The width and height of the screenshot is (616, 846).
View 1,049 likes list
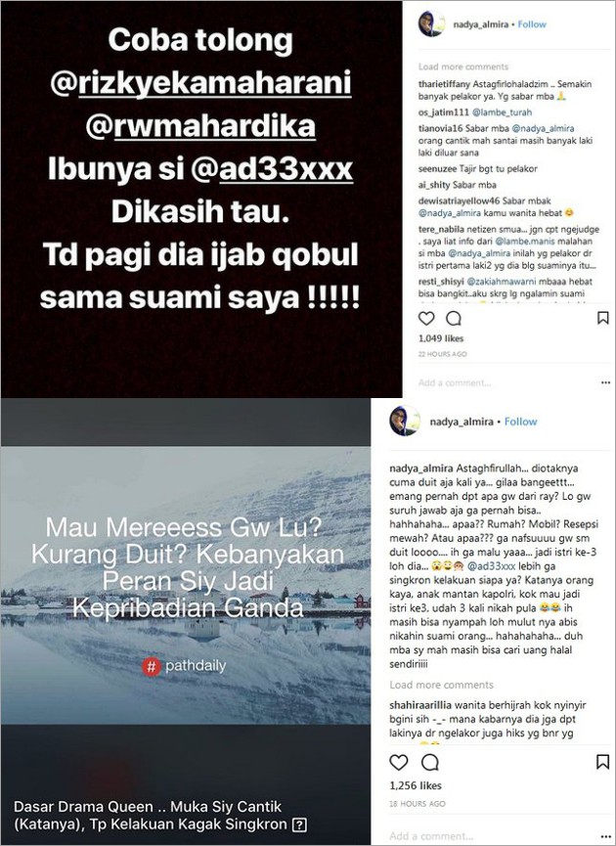point(441,338)
